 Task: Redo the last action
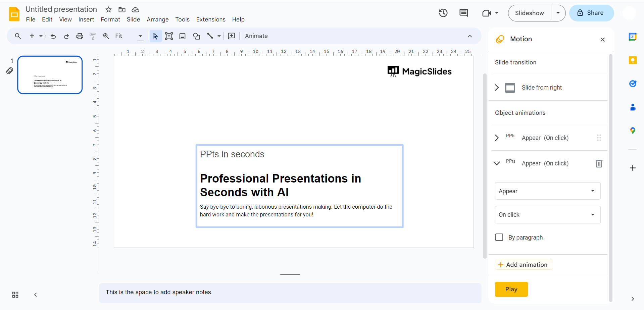click(x=66, y=36)
